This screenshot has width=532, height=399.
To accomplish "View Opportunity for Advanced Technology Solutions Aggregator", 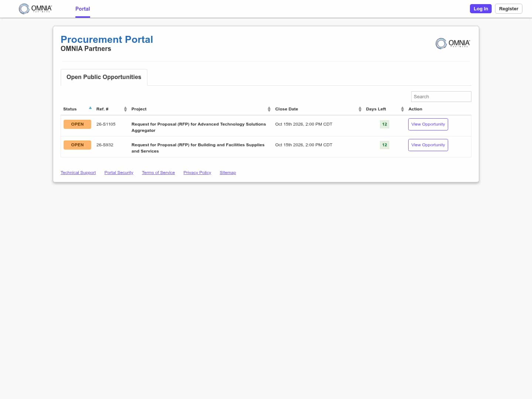I will coord(428,124).
